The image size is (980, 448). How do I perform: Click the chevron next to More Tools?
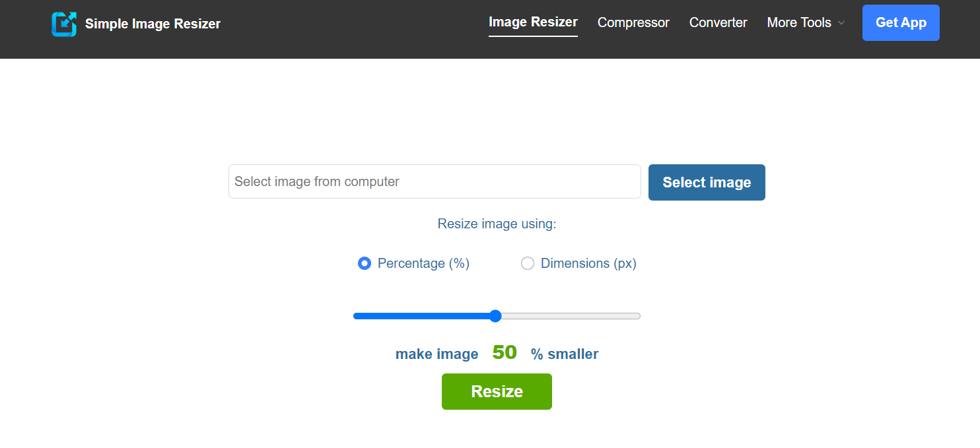coord(842,23)
